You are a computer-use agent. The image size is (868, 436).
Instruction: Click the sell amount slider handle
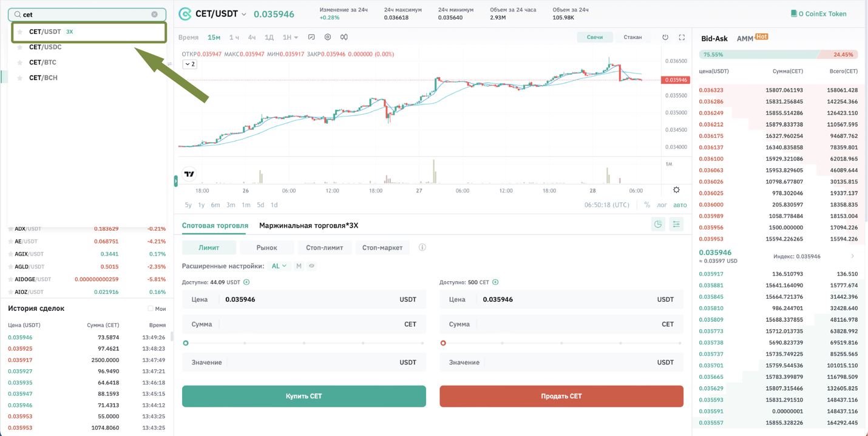[443, 343]
